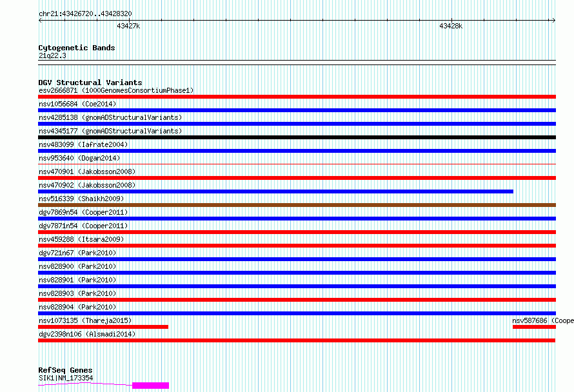Open nsv828904 (Park2010) variant label
This screenshot has width=574, height=392.
coord(77,307)
